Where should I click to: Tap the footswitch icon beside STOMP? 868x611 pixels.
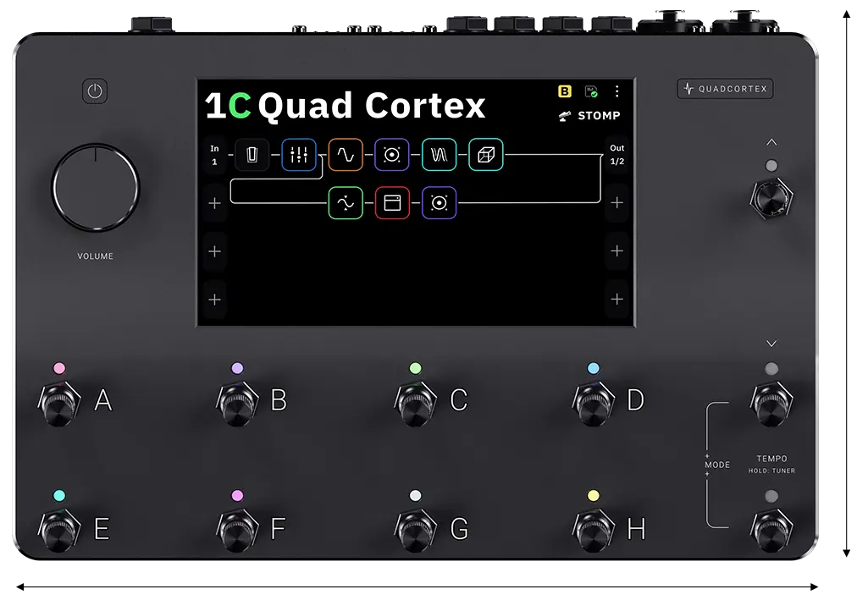coord(564,116)
